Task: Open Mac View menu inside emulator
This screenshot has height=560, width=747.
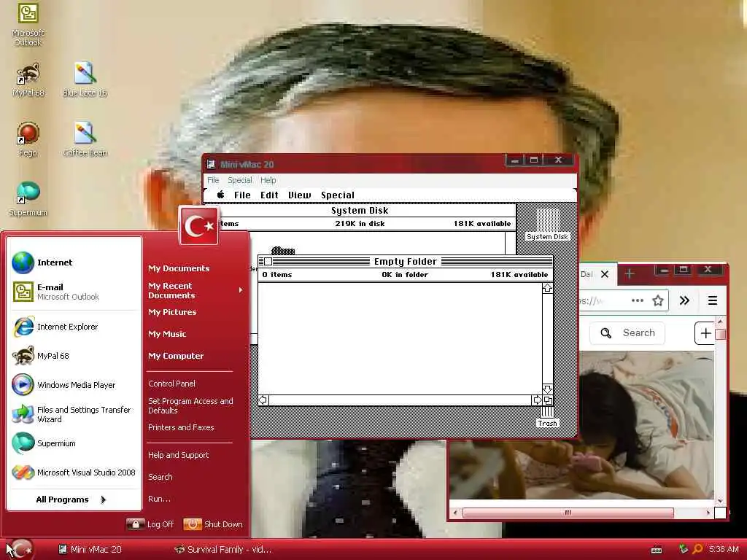Action: [299, 195]
